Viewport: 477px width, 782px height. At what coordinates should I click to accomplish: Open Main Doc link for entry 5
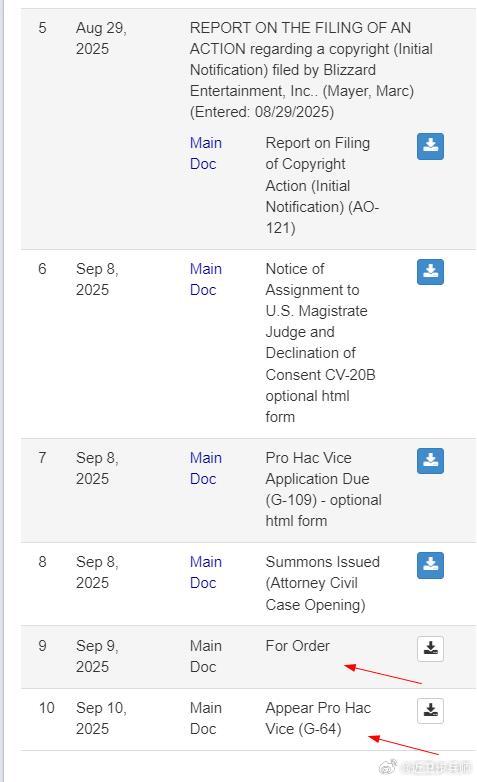pos(206,153)
